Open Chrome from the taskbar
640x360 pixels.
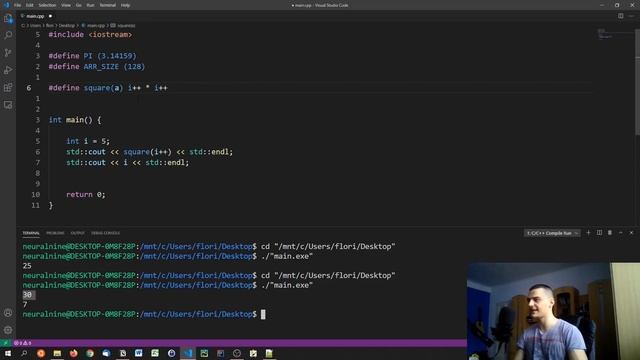click(90, 353)
